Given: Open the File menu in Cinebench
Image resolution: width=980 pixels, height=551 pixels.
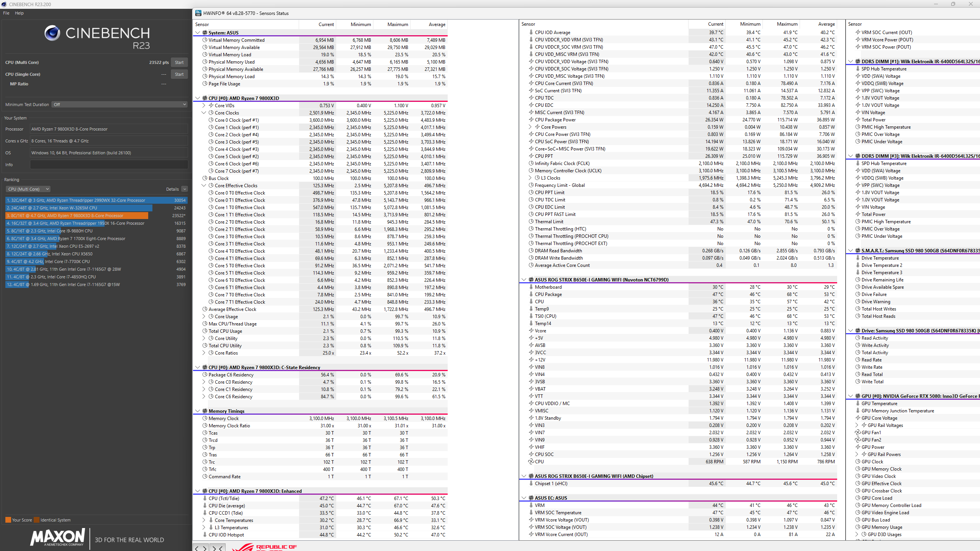Looking at the screenshot, I should [6, 13].
